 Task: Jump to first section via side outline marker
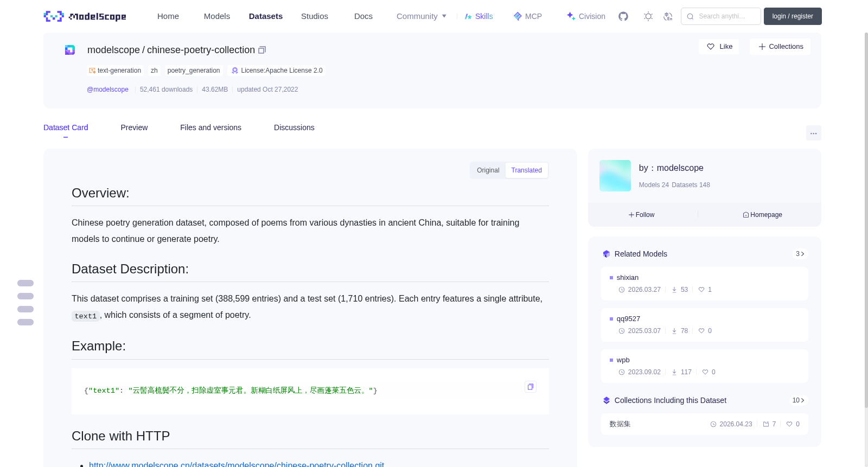point(25,283)
